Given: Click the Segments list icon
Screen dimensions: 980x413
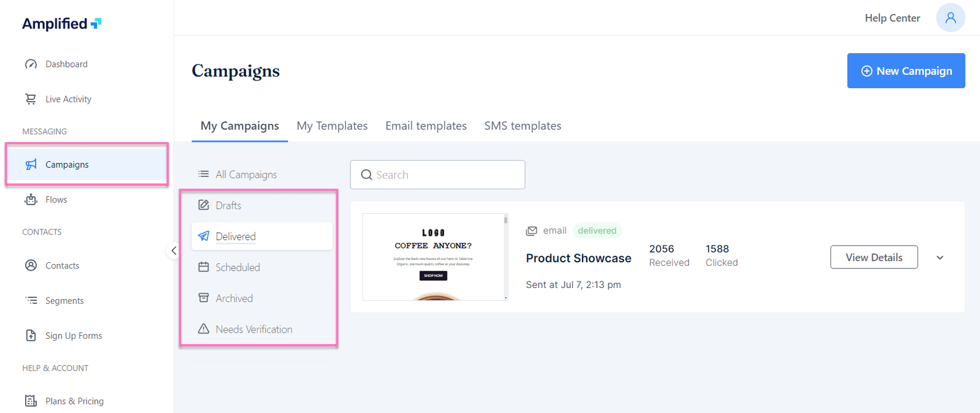Looking at the screenshot, I should [x=31, y=300].
